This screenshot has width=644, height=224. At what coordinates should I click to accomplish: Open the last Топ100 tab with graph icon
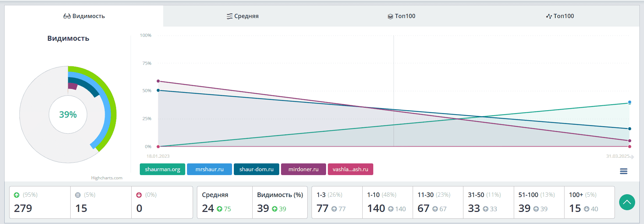tap(560, 16)
